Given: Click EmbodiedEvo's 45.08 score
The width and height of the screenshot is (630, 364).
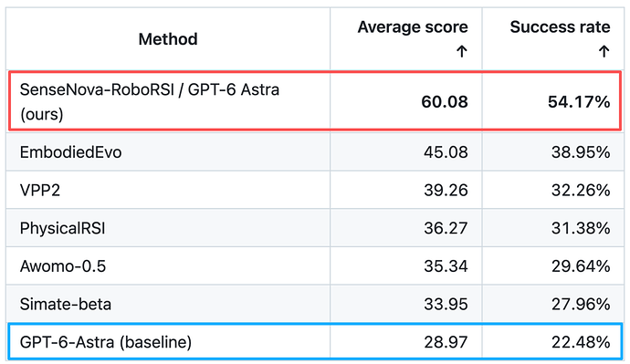Looking at the screenshot, I should [x=446, y=152].
